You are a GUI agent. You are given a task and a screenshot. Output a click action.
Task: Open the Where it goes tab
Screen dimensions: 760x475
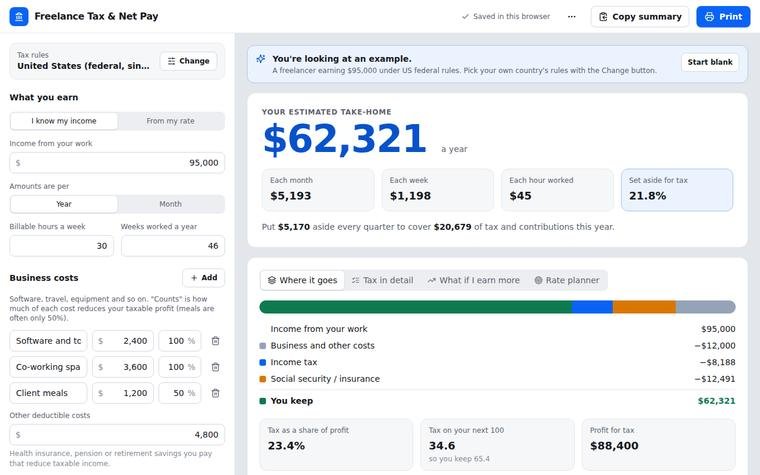click(302, 280)
